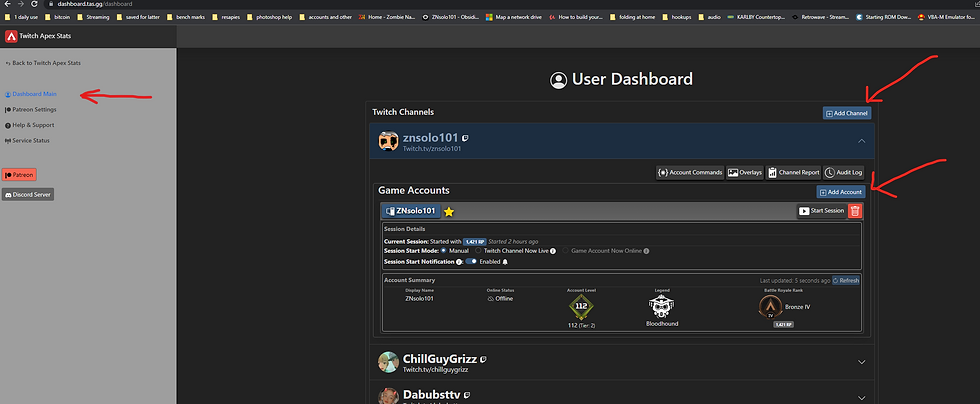Screen dimensions: 980x404
Task: Open ZNsolo101 - Obsidi... bookmark
Action: coord(450,18)
